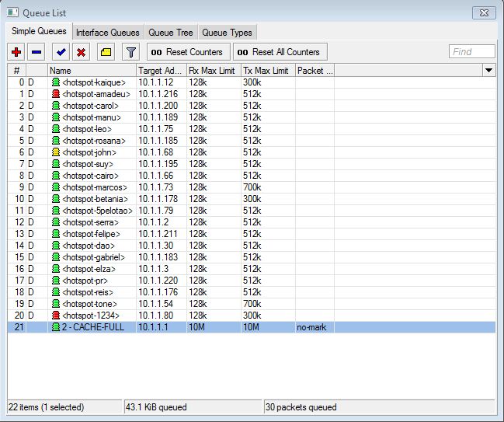504x422 pixels.
Task: Click the queue icon of hotspot-marcos
Action: 56,187
